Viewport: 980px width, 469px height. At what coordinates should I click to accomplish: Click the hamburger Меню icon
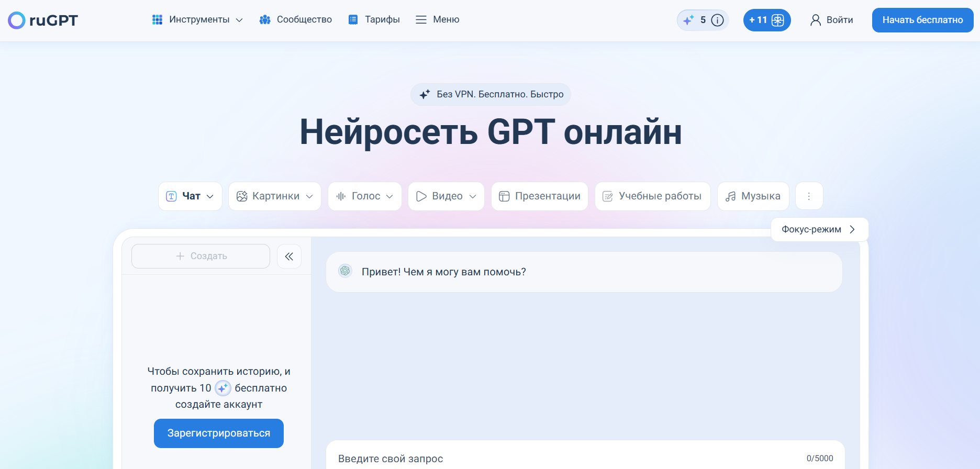pyautogui.click(x=421, y=20)
